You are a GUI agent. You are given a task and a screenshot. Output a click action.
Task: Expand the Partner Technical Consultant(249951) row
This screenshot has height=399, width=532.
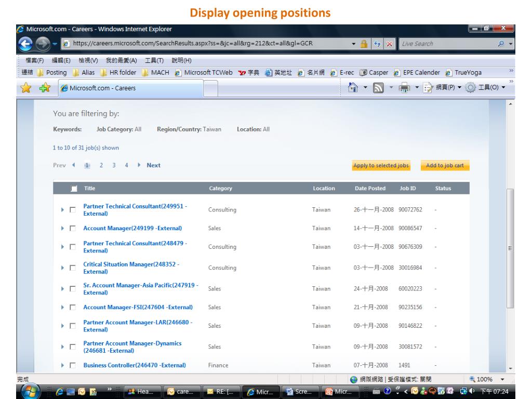tap(62, 210)
